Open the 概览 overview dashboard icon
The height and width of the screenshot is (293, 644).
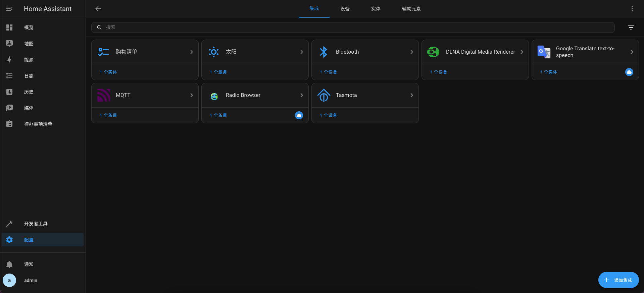(x=9, y=27)
